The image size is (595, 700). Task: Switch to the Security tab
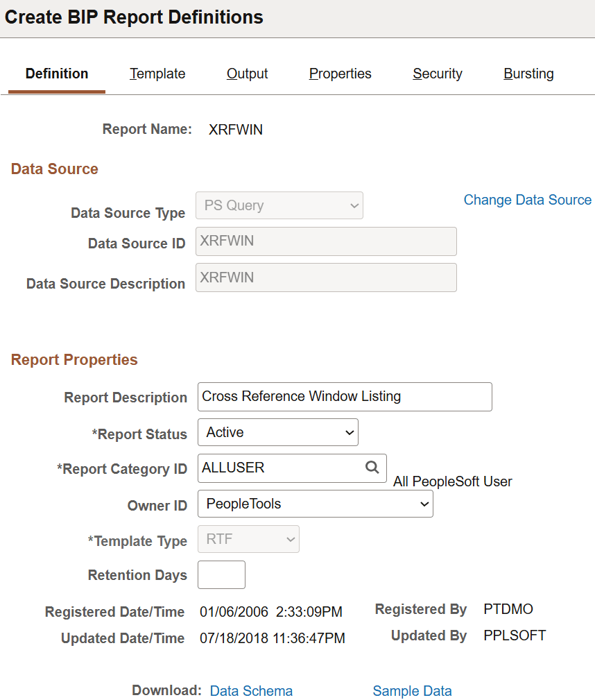coord(437,74)
